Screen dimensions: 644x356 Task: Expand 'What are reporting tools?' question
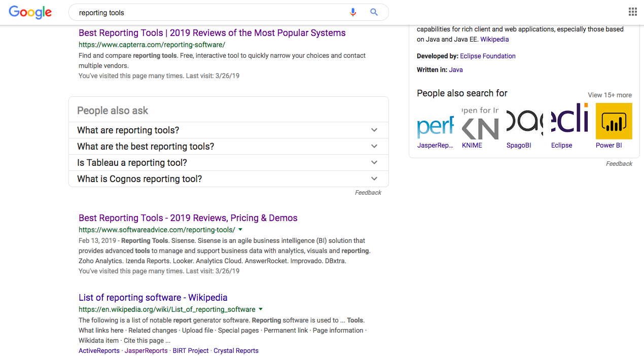point(229,130)
